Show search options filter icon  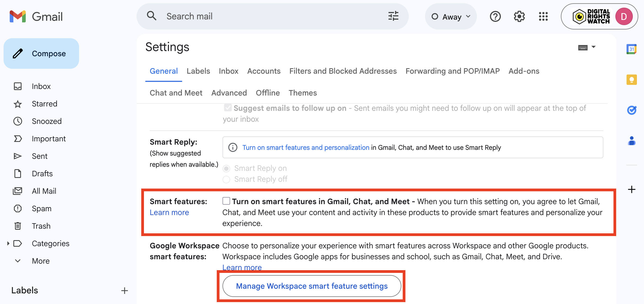coord(393,16)
